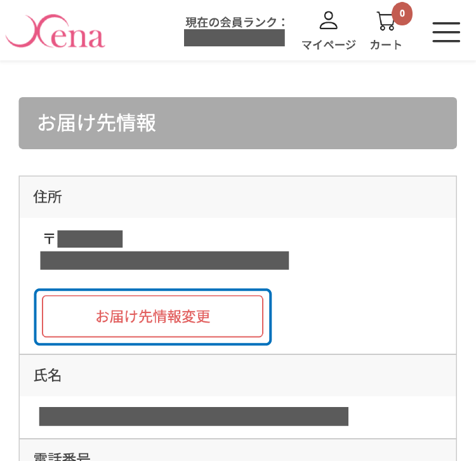Click the red cart count badge
This screenshot has width=476, height=461.
[402, 13]
